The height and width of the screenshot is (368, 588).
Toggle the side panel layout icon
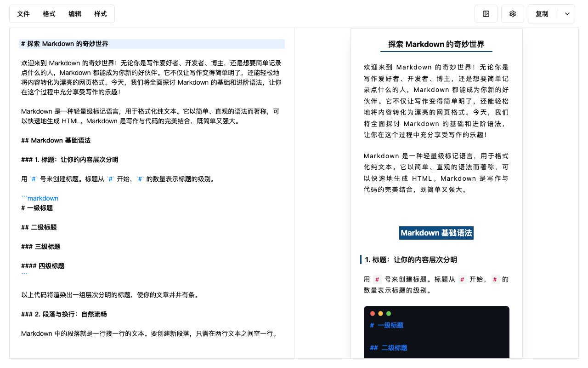[486, 14]
